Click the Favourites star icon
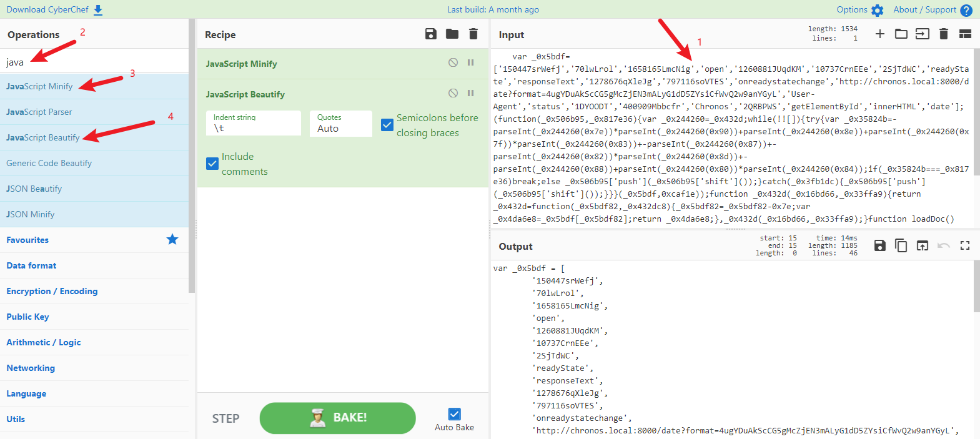Image resolution: width=980 pixels, height=439 pixels. pos(172,239)
